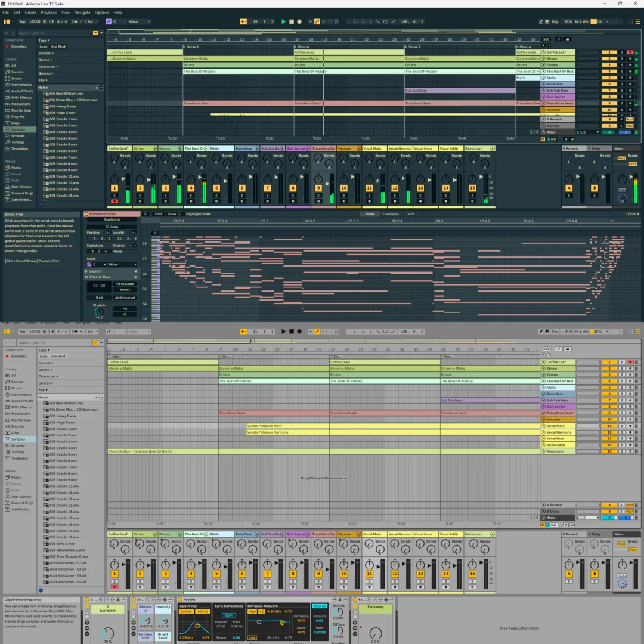
Task: Toggle Highlight Scale in the note editor
Action: coord(198,214)
